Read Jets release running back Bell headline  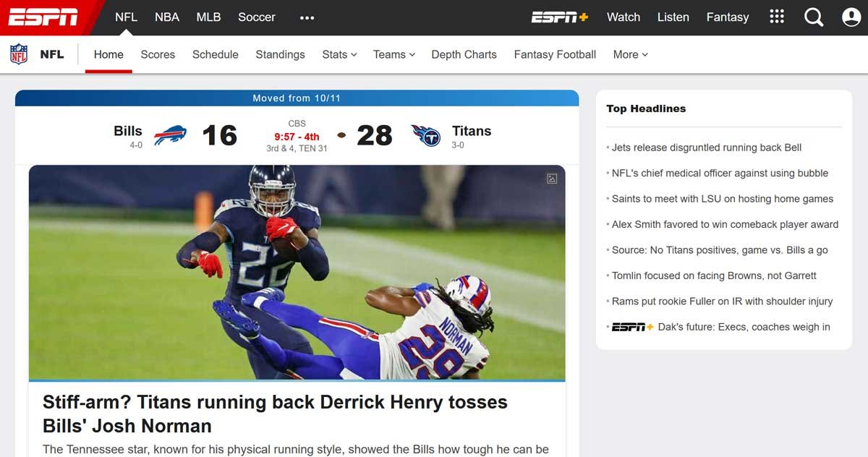pyautogui.click(x=707, y=148)
